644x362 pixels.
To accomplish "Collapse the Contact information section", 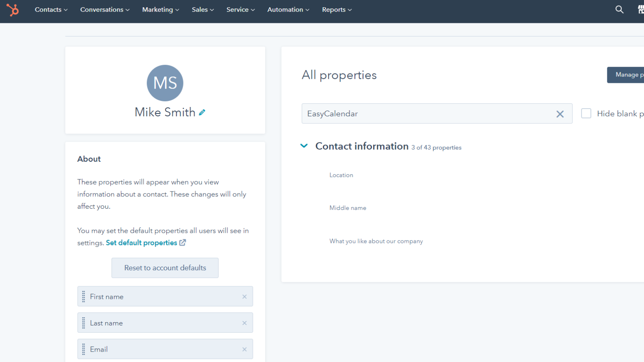I will (304, 146).
